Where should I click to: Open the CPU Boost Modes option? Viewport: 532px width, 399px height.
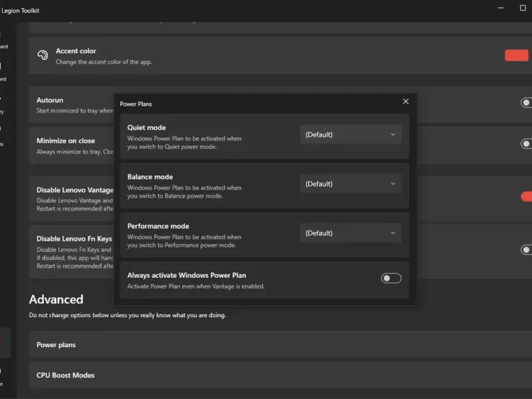pyautogui.click(x=266, y=376)
